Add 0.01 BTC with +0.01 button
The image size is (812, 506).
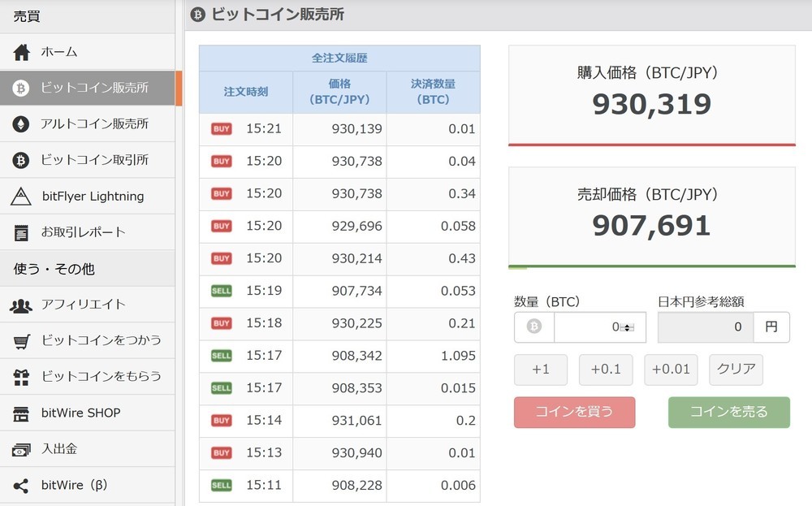tap(671, 370)
